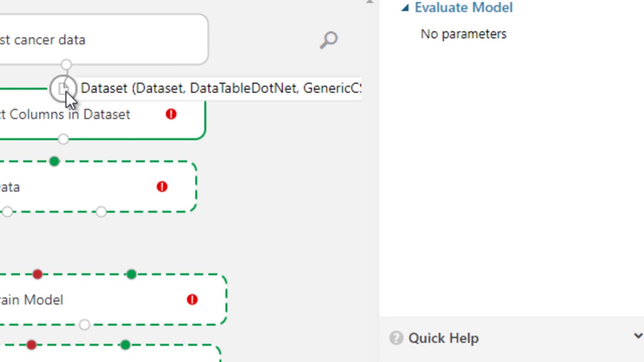Click green input port on Data module
Screen dimensions: 644x362
(54, 161)
